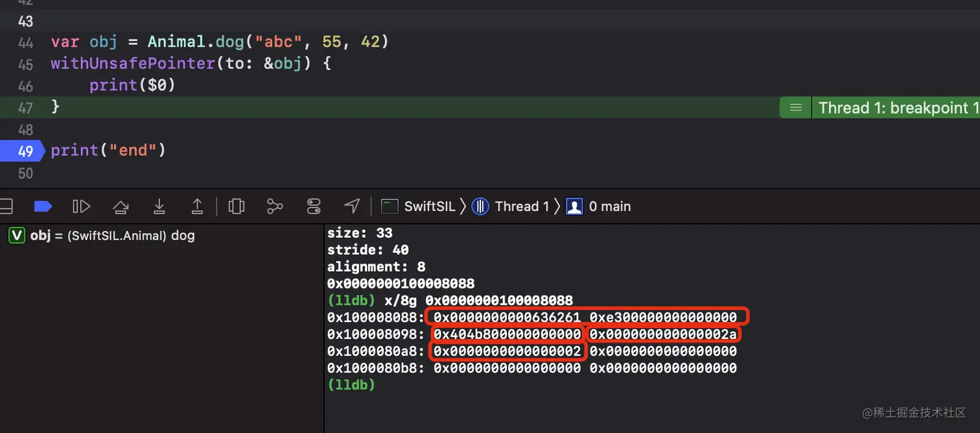Click the Step Out icon
This screenshot has height=433, width=980.
(x=197, y=207)
